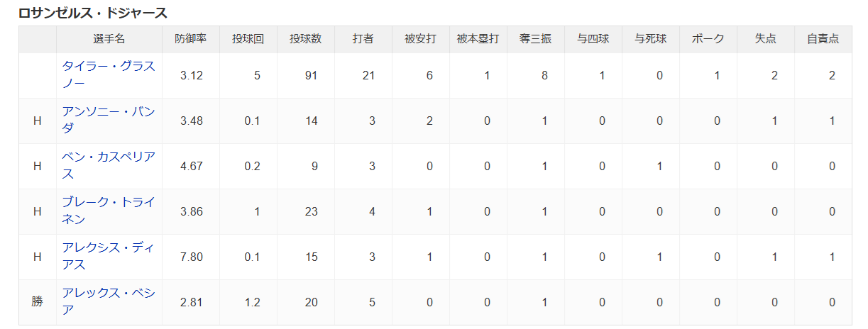Image resolution: width=868 pixels, height=329 pixels.
Task: Click the 自責点 column header
Action: point(823,40)
